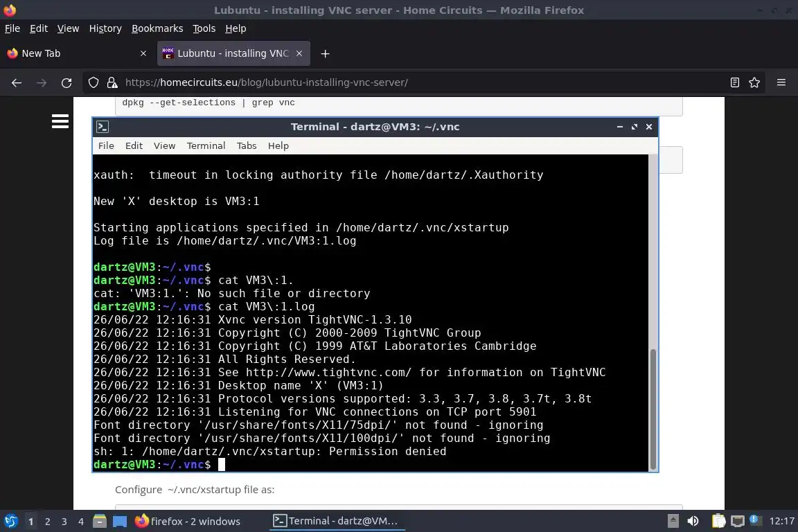Image resolution: width=798 pixels, height=532 pixels.
Task: Open the terminal's Tabs menu
Action: (247, 145)
